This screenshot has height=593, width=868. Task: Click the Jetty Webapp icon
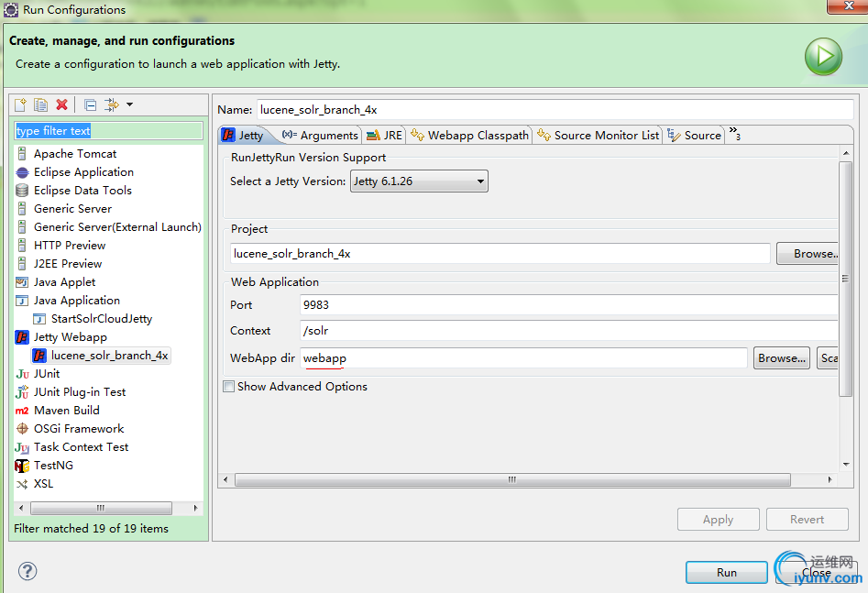click(x=22, y=337)
